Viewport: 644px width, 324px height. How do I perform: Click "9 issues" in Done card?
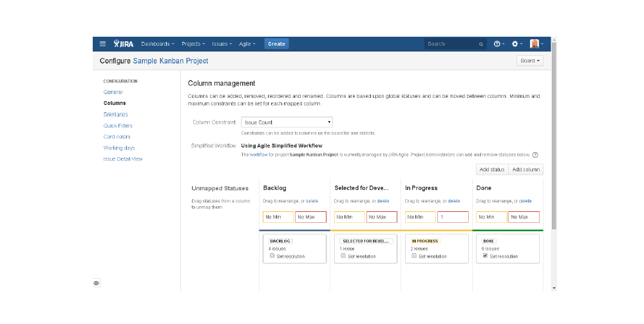coord(490,249)
